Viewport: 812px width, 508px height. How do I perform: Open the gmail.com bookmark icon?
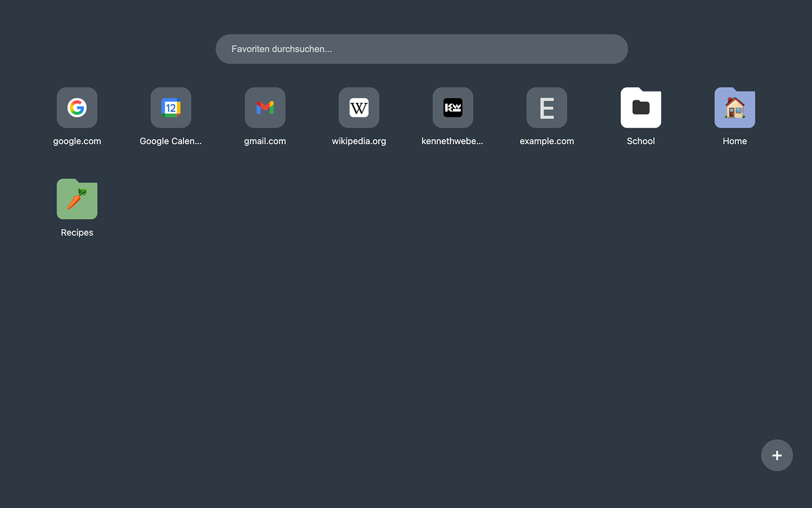(265, 107)
